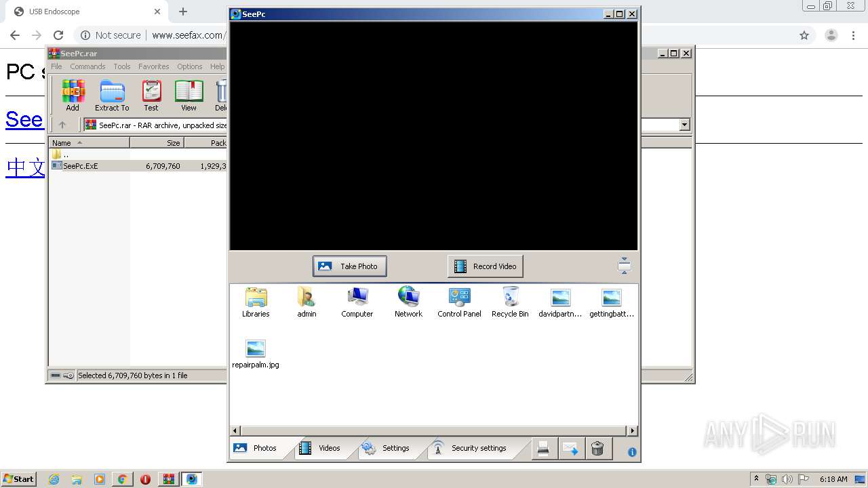Click the Take Photo button
Screen dimensions: 868x488
click(350, 266)
